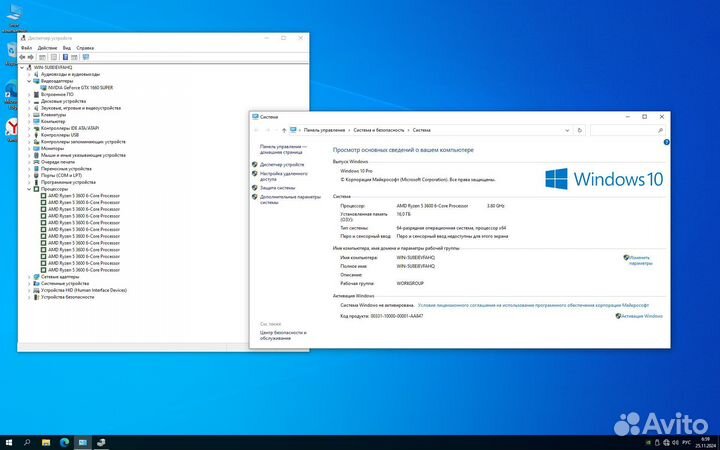Click Контроллеры запоминающих устройств icon
The height and width of the screenshot is (450, 720).
pos(36,142)
